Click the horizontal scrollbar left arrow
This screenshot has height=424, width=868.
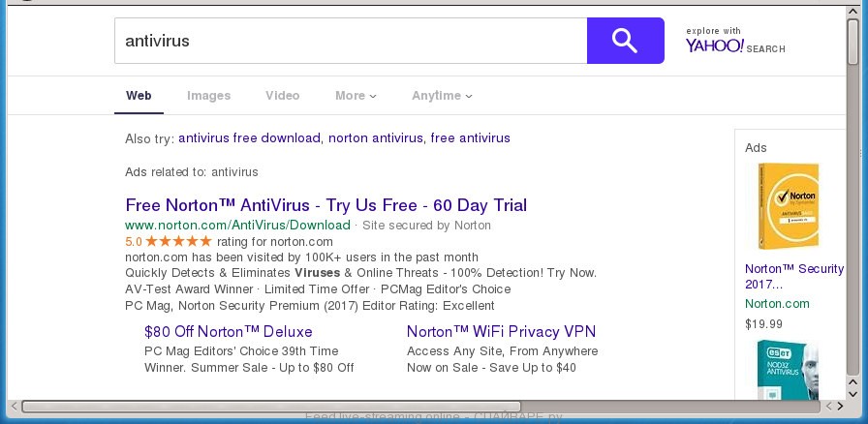point(15,407)
